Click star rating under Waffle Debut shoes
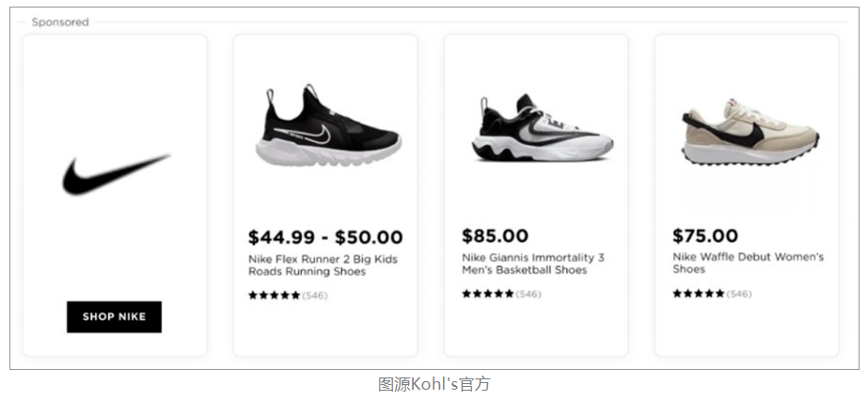 pos(698,293)
